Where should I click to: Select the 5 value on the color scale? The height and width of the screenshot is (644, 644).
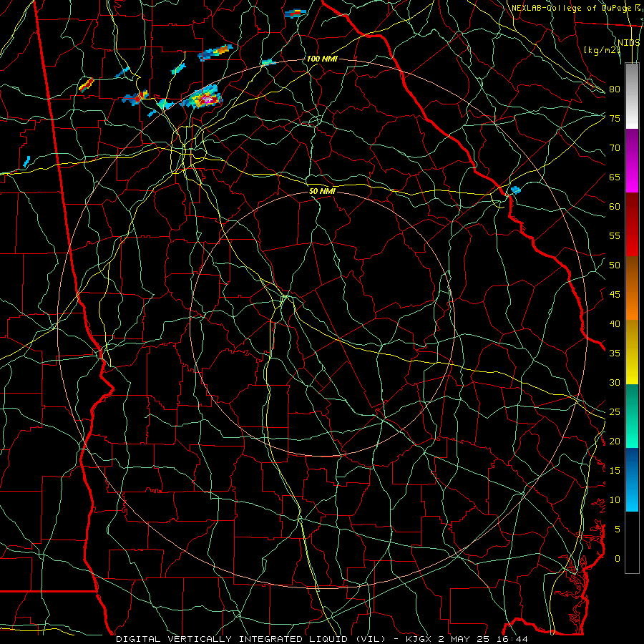(x=618, y=530)
